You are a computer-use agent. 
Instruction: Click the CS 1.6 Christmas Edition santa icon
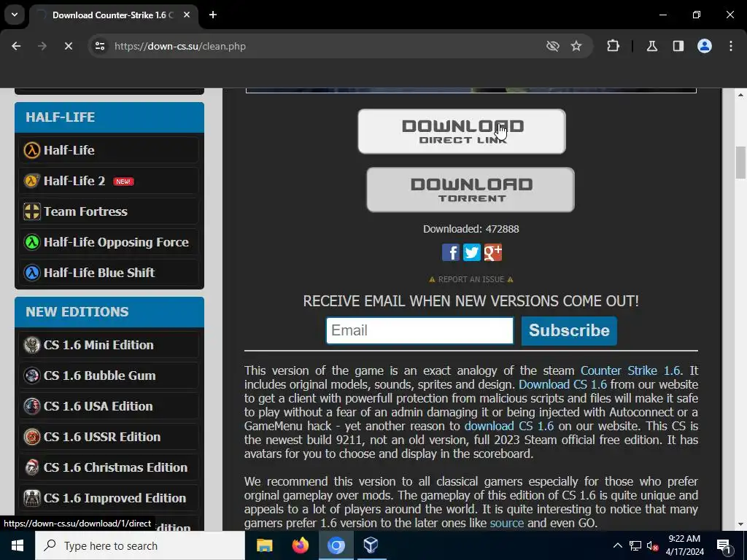coord(32,467)
